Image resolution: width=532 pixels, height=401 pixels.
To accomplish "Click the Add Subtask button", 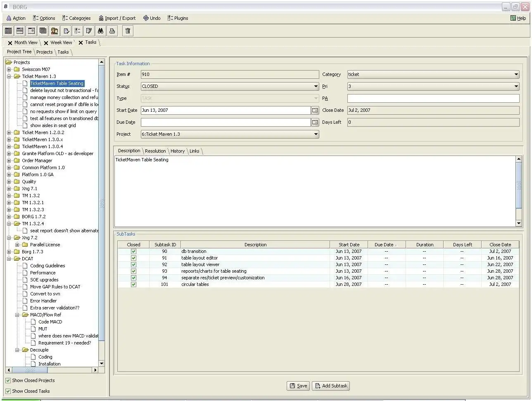I will pos(331,386).
